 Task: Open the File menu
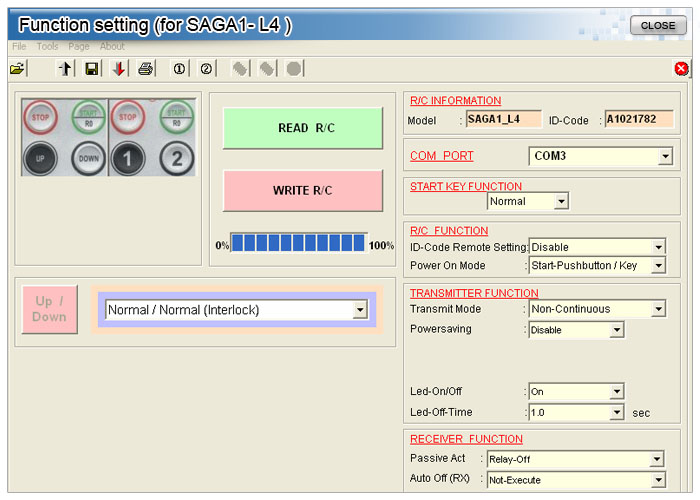[x=19, y=46]
